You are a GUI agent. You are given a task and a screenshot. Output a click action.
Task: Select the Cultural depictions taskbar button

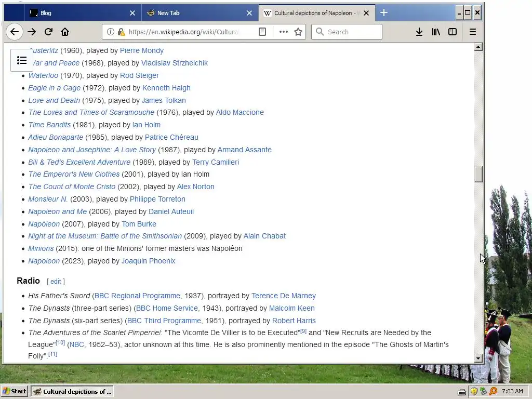tap(72, 391)
